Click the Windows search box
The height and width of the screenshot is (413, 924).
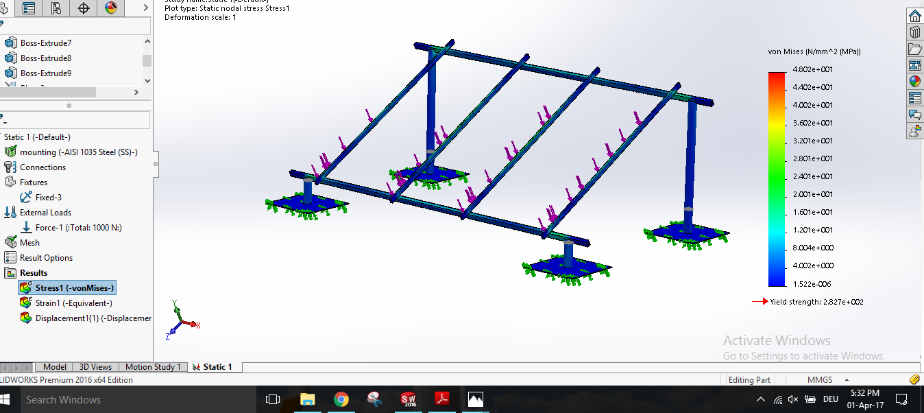(130, 399)
